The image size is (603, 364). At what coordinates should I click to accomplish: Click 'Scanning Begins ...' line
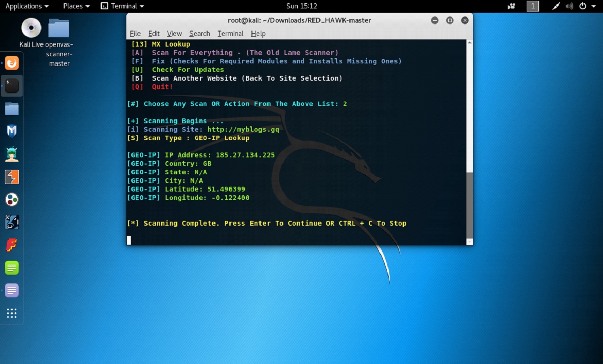(x=176, y=121)
